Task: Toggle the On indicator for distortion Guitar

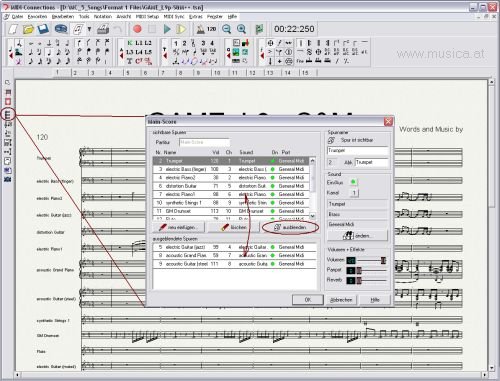Action: pyautogui.click(x=273, y=186)
